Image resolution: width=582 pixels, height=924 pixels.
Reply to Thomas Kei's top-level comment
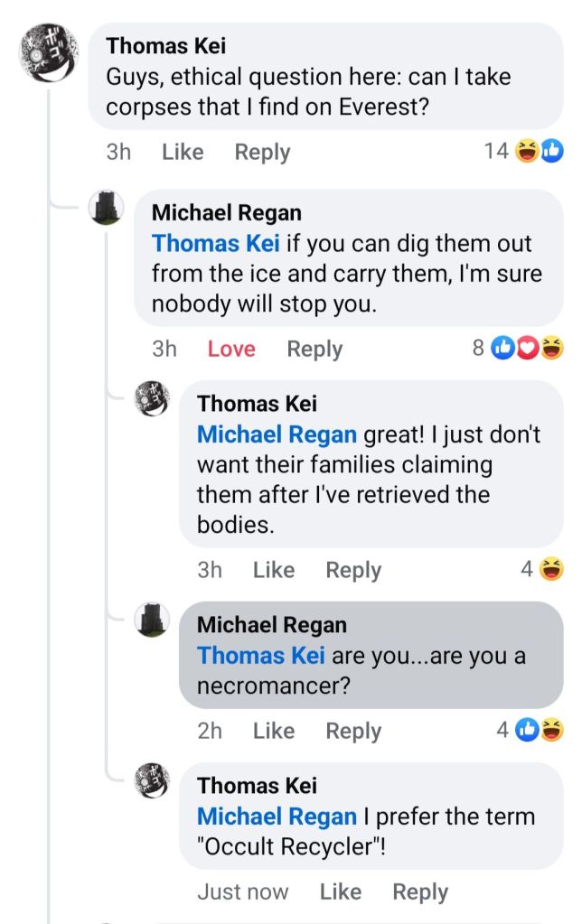coord(262,153)
